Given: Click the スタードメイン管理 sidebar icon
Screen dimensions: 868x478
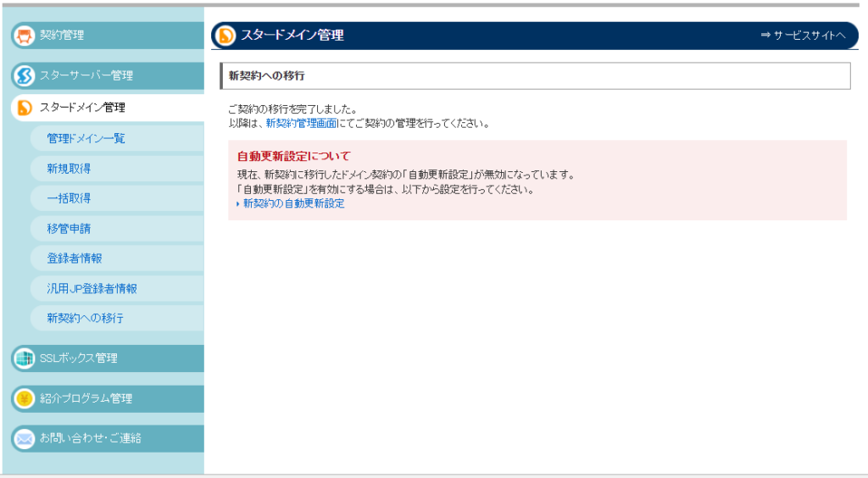Looking at the screenshot, I should pyautogui.click(x=24, y=108).
